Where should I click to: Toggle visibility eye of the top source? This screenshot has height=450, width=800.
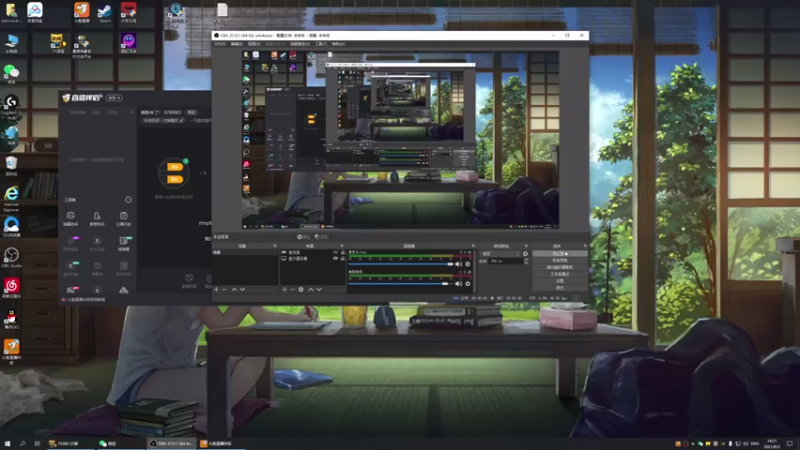click(x=335, y=253)
